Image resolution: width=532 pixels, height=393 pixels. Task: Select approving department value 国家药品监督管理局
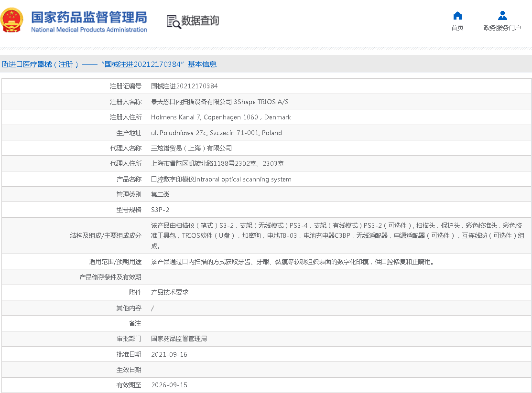pyautogui.click(x=179, y=339)
